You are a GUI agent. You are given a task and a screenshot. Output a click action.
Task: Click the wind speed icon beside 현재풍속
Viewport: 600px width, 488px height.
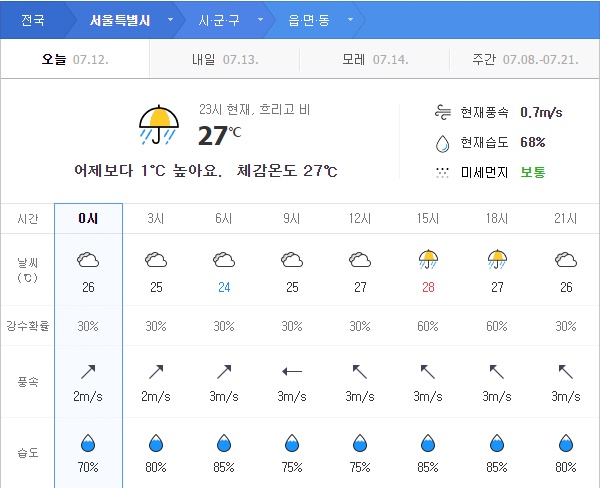click(442, 112)
